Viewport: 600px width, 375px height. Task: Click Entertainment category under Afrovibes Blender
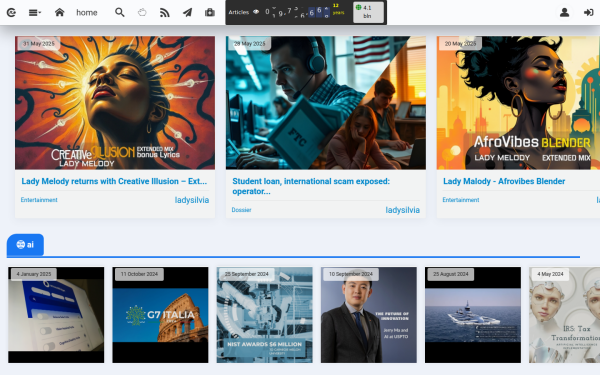461,200
